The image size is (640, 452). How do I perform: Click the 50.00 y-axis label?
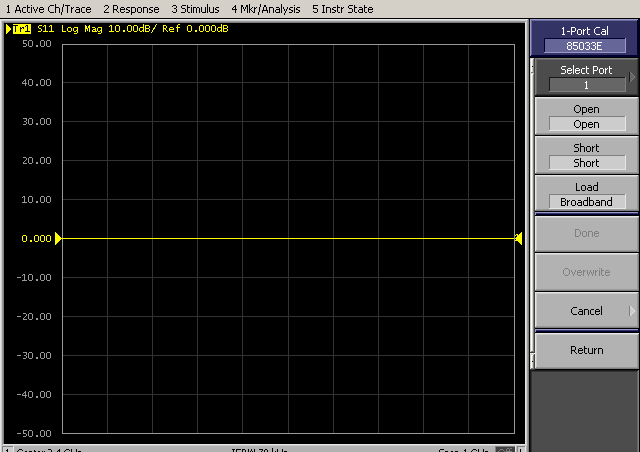37,44
